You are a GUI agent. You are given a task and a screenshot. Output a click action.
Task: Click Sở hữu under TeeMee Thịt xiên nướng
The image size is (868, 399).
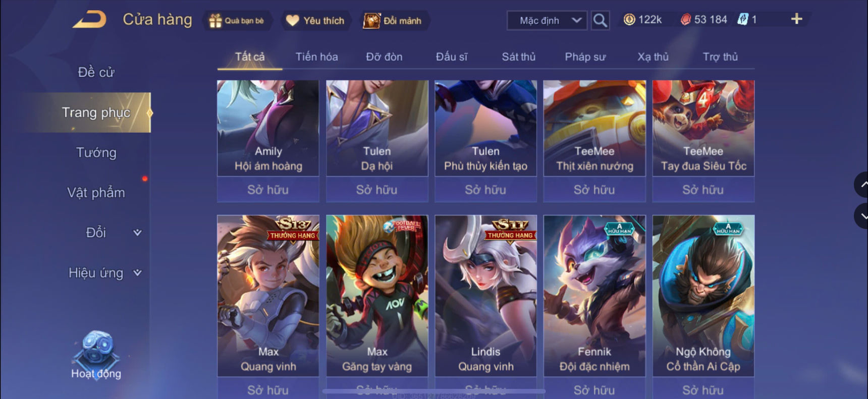click(x=594, y=190)
